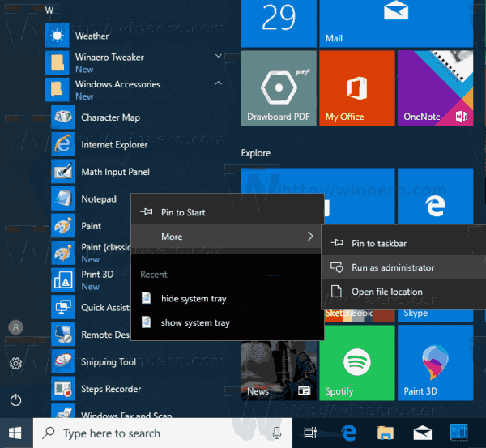Open the Math Input Panel icon
Viewport: 486px width, 448px height.
click(63, 171)
